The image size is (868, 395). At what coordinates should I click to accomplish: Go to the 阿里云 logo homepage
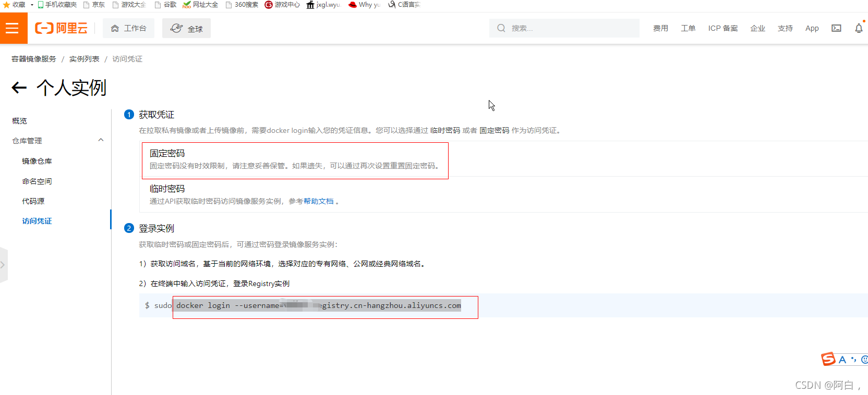[x=61, y=28]
